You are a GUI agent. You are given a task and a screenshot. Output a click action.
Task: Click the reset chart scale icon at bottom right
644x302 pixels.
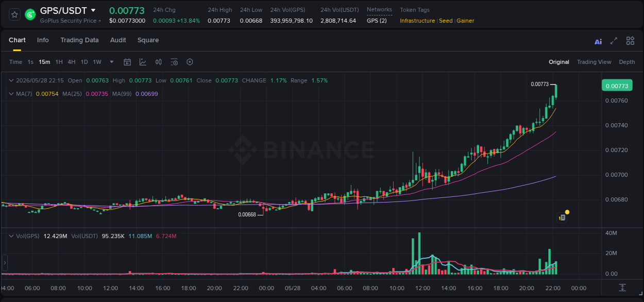coord(622,288)
